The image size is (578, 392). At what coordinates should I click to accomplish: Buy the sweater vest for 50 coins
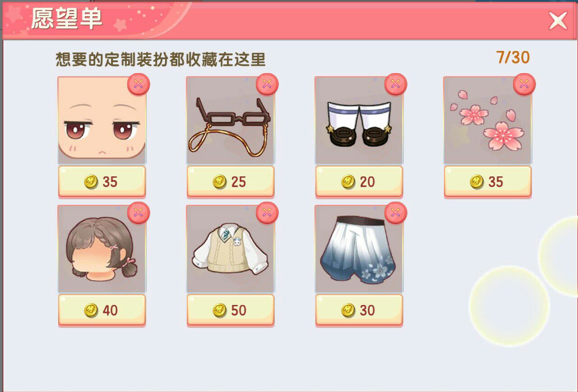coord(231,310)
